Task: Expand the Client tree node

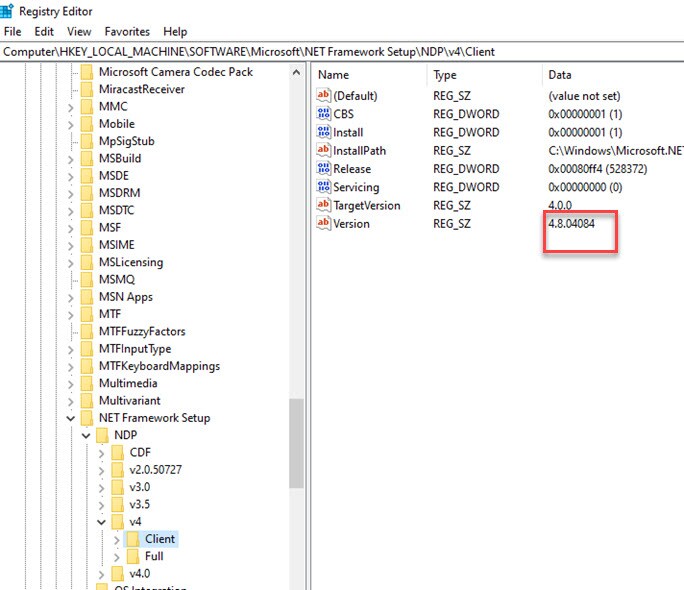Action: pyautogui.click(x=116, y=540)
